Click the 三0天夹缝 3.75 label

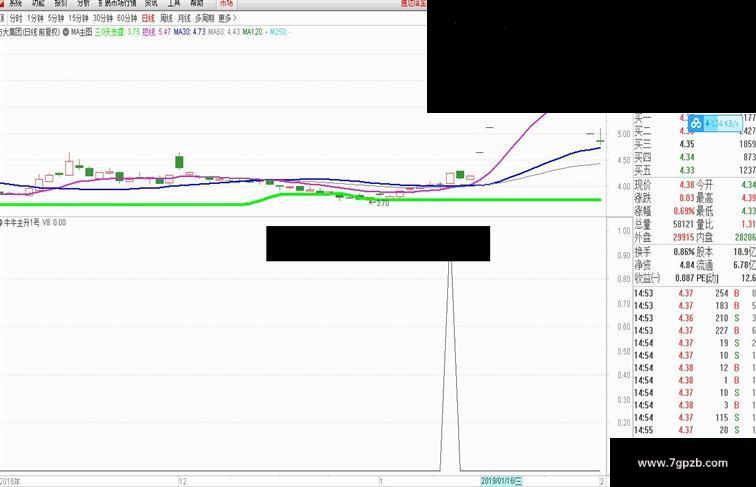[117, 32]
